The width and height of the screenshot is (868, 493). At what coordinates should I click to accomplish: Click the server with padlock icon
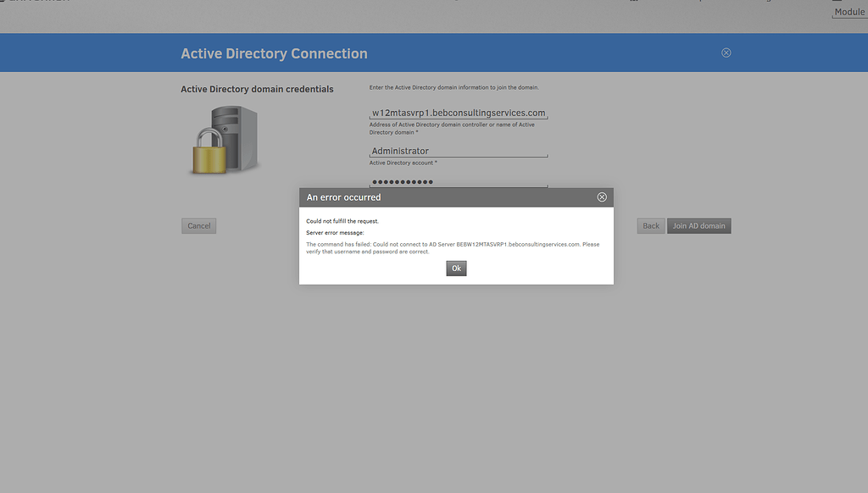[224, 140]
